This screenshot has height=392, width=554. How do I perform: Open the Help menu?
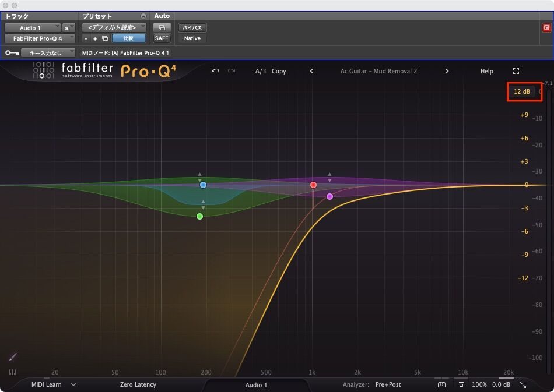coord(486,71)
